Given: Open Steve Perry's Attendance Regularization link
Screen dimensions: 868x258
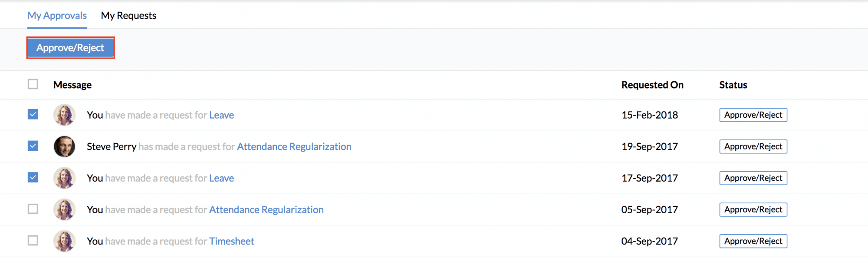Looking at the screenshot, I should click(294, 147).
